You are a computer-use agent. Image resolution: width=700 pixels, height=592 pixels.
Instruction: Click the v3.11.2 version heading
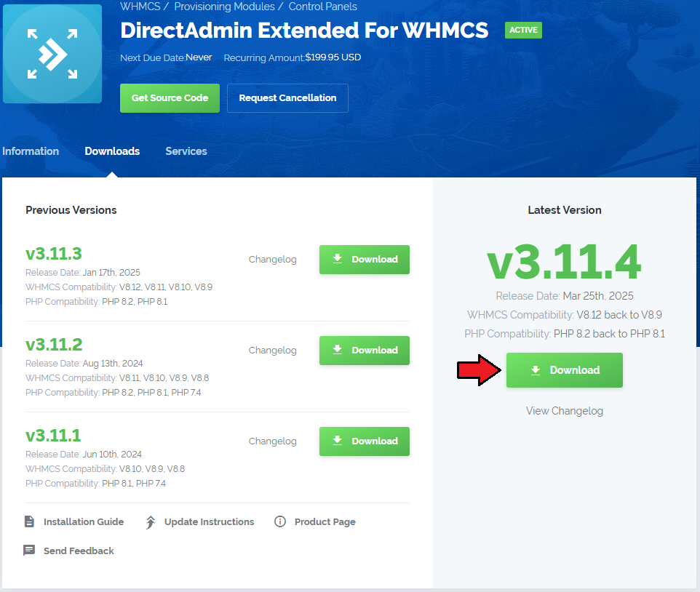click(54, 345)
